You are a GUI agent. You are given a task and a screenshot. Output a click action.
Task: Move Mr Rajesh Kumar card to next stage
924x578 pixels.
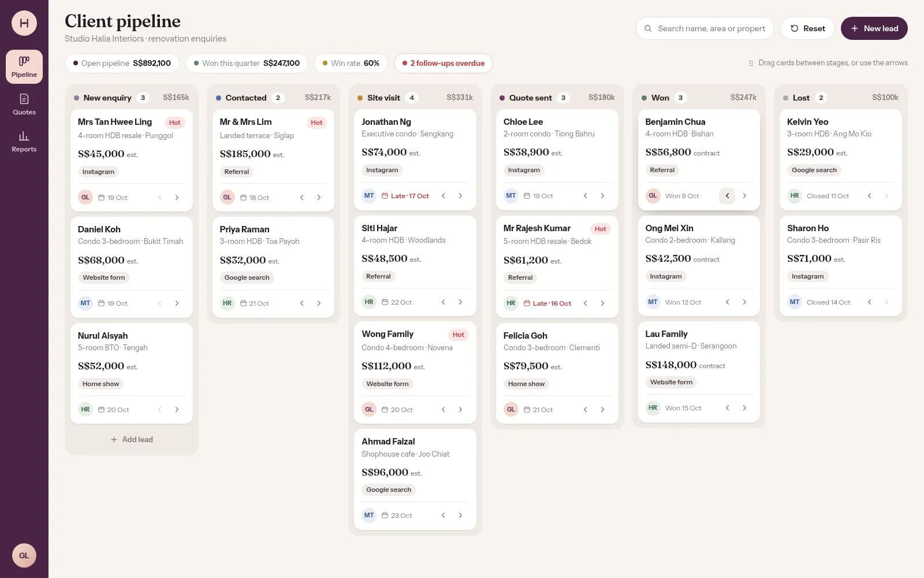(602, 303)
